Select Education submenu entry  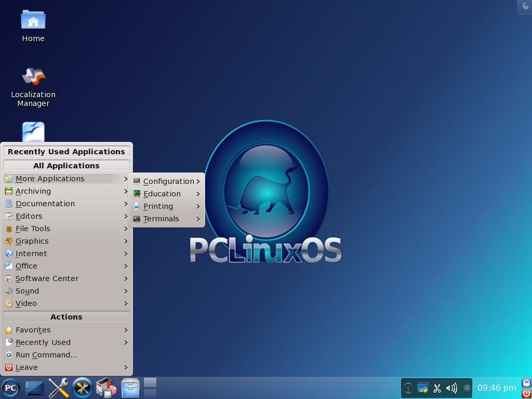coord(167,194)
